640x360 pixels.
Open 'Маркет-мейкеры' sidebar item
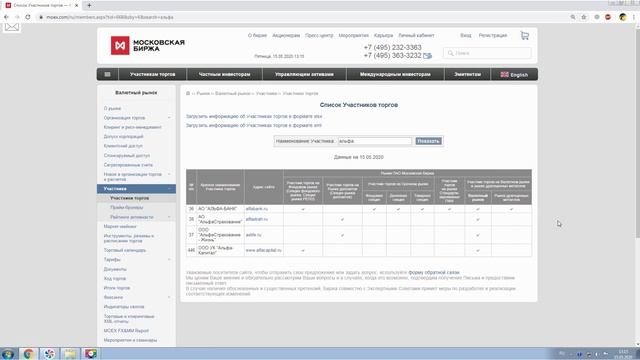click(x=120, y=227)
